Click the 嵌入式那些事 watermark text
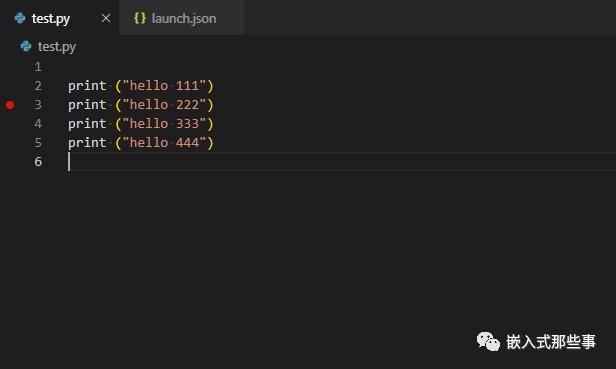Screen dimensions: 616x369 [x=551, y=341]
